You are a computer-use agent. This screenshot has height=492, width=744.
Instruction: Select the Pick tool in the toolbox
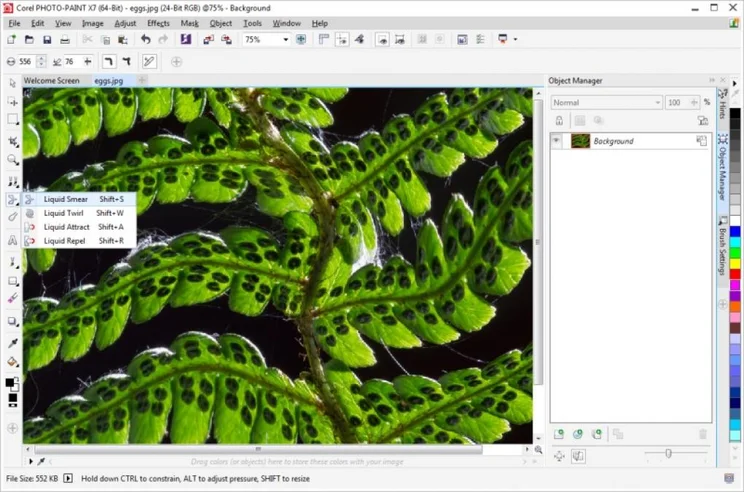point(12,82)
